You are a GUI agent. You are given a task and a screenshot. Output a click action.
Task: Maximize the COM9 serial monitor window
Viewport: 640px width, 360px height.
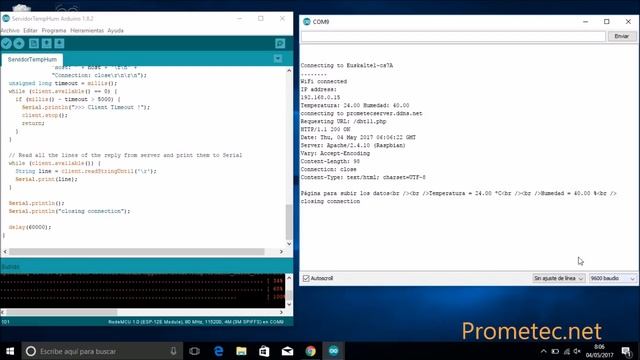click(607, 22)
